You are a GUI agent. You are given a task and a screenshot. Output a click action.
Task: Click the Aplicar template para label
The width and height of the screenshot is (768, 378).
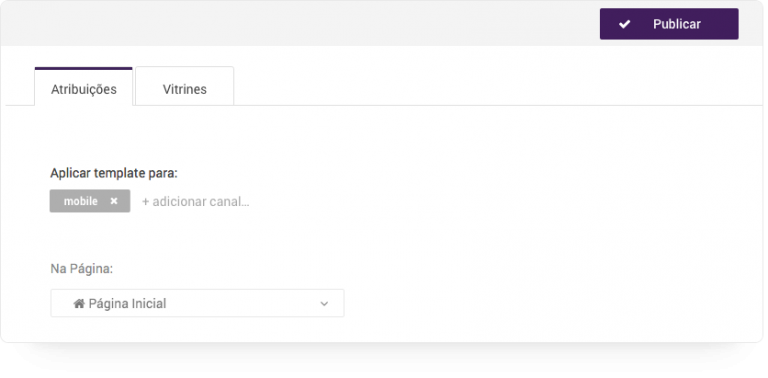click(x=114, y=173)
